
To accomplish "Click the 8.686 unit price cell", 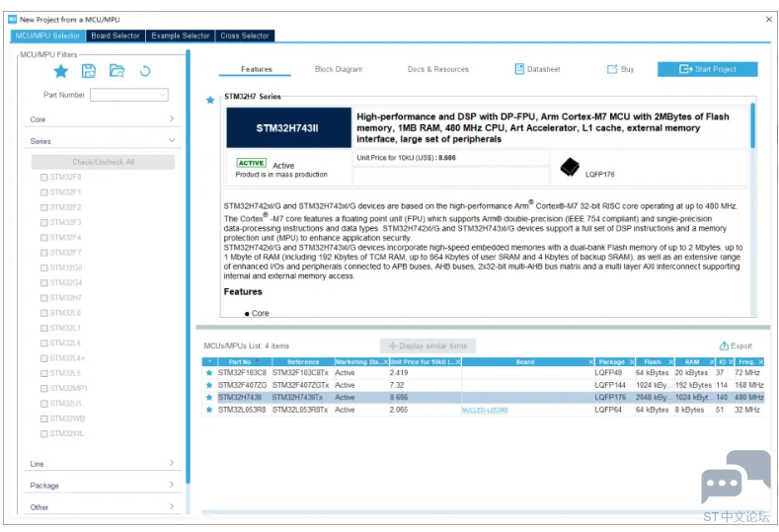I will 425,398.
